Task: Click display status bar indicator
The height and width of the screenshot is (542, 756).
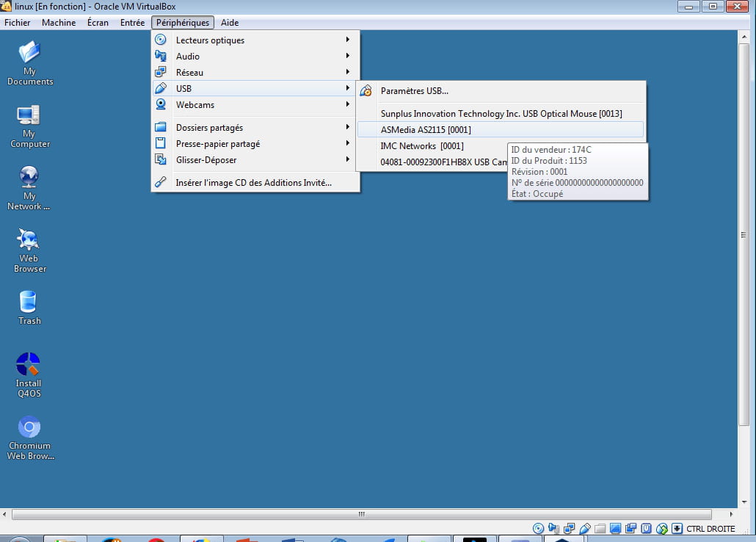Action: pos(615,529)
